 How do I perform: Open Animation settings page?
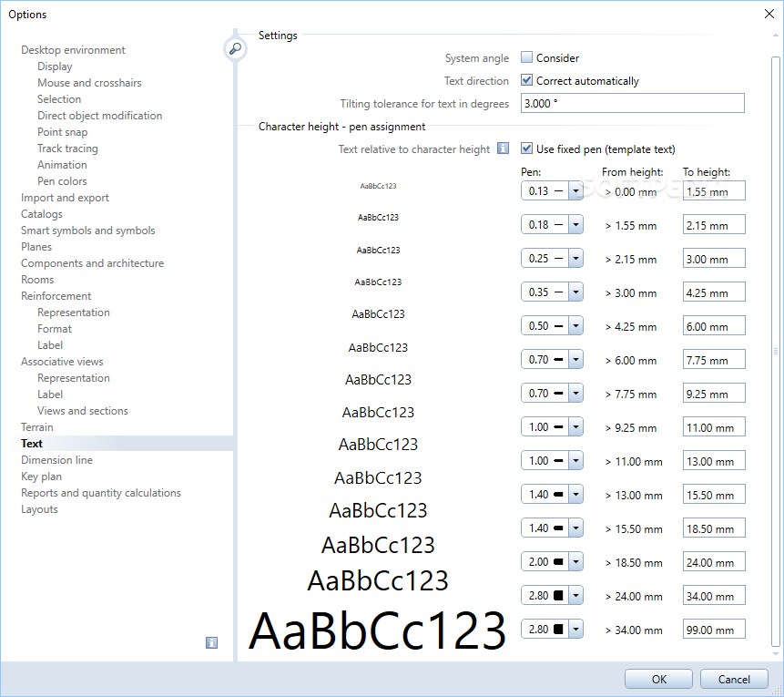pos(62,164)
